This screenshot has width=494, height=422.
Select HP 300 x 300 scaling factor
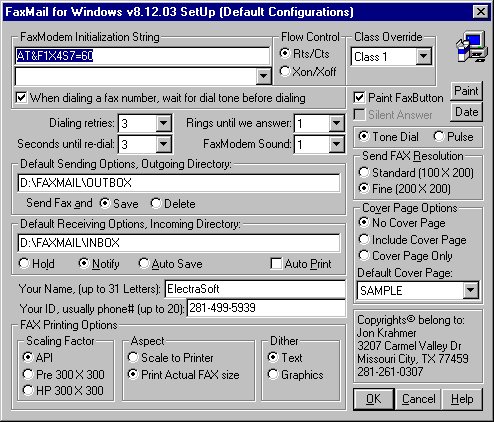28,390
